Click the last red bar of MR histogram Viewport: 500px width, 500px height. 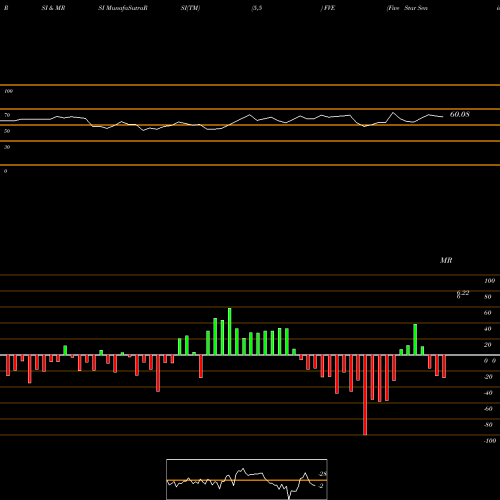click(444, 366)
